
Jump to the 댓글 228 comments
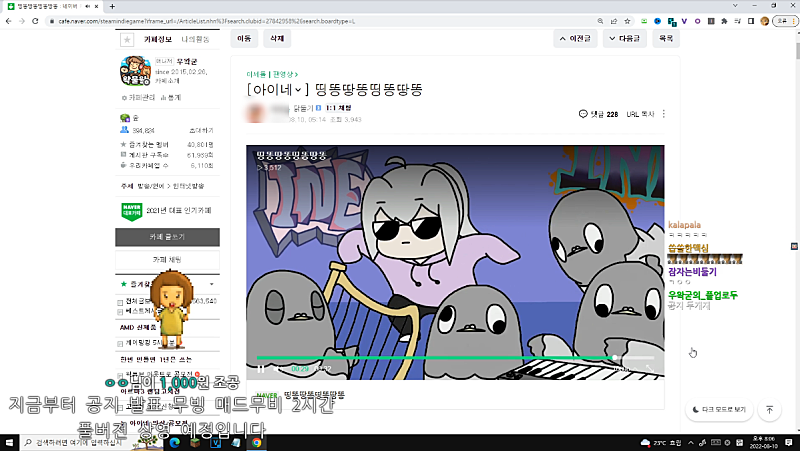pyautogui.click(x=598, y=114)
